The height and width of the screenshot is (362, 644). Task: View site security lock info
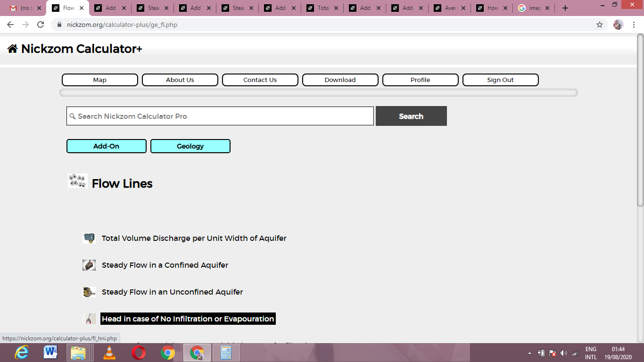(59, 25)
